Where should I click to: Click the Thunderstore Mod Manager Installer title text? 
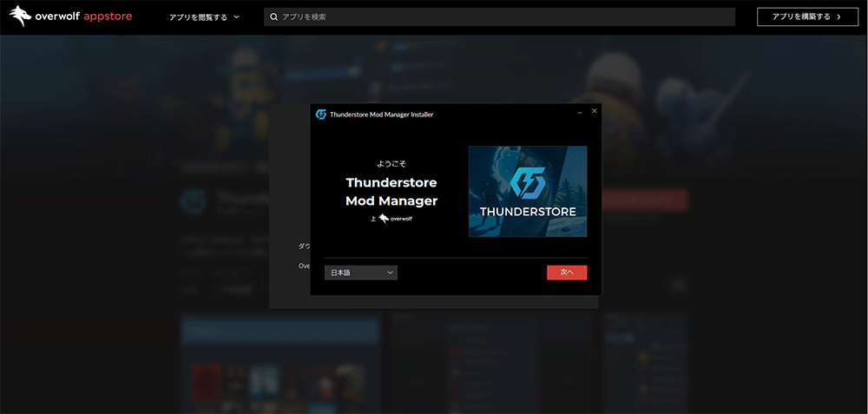click(x=381, y=114)
